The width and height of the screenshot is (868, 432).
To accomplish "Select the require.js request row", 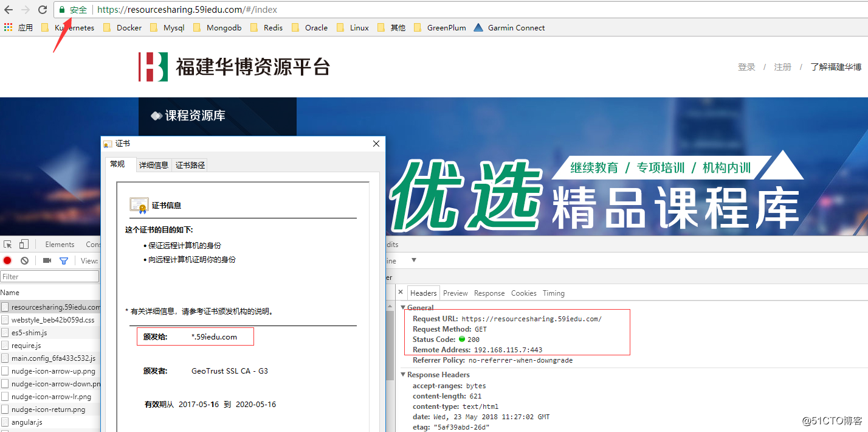I will 50,346.
